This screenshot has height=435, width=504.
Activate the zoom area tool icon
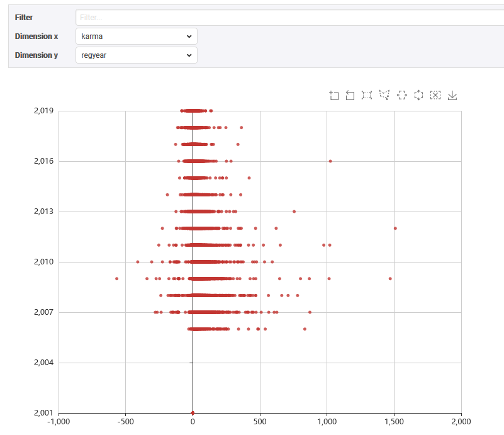click(x=333, y=95)
